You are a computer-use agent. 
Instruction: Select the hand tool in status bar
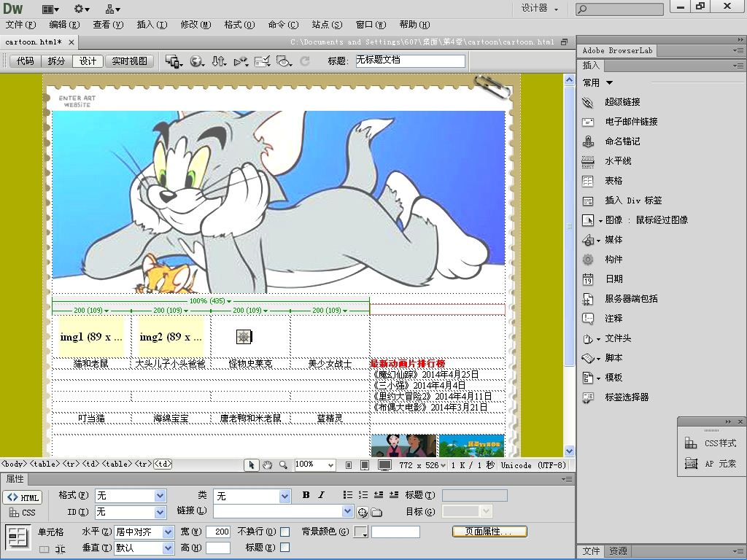[x=267, y=464]
